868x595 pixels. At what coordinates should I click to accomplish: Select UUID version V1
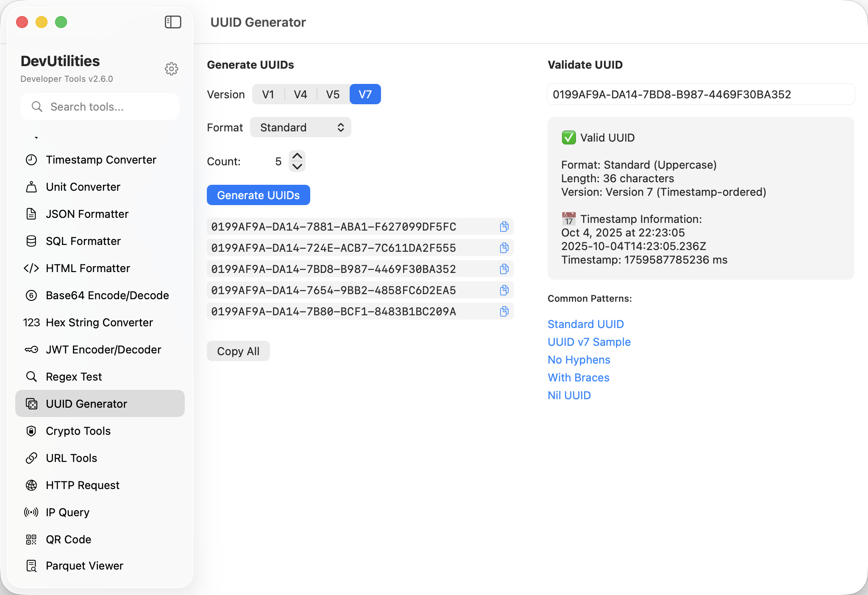tap(268, 94)
